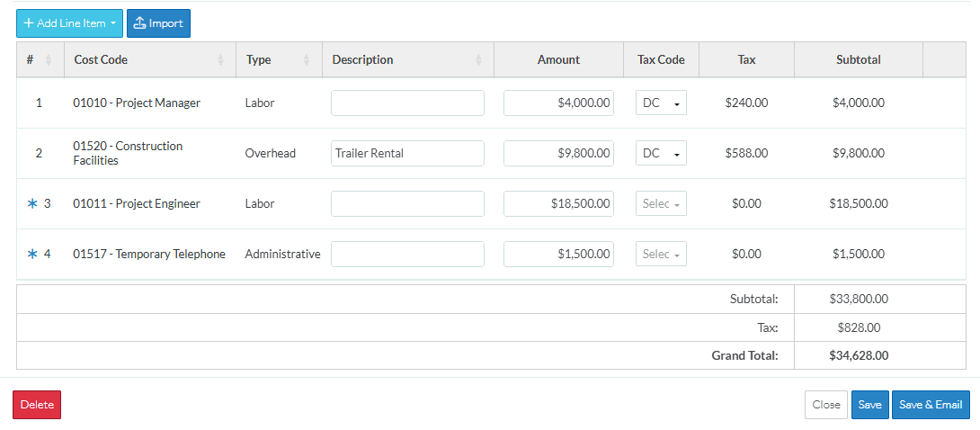Click the Project Manager description field
Viewport: 980px width, 430px height.
pyautogui.click(x=407, y=103)
